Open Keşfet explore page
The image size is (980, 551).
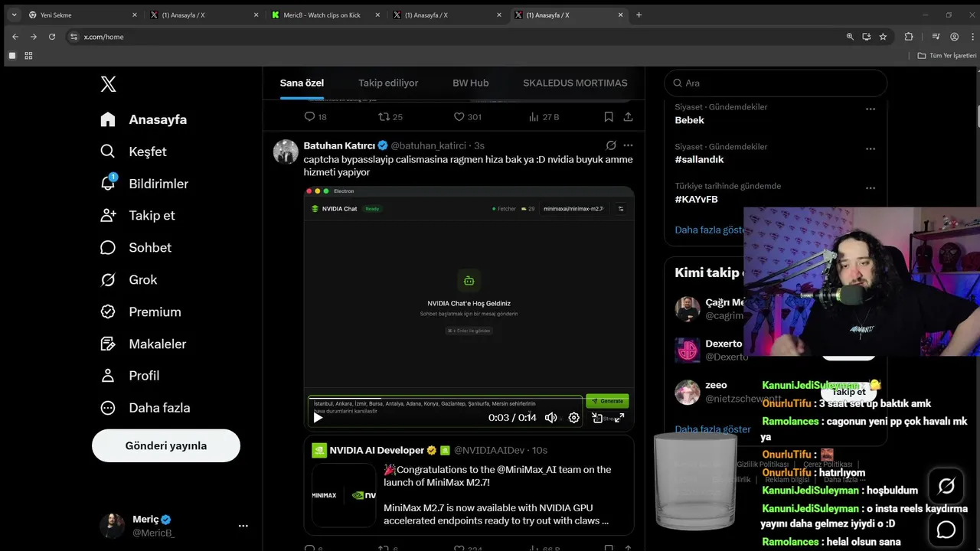click(x=133, y=152)
